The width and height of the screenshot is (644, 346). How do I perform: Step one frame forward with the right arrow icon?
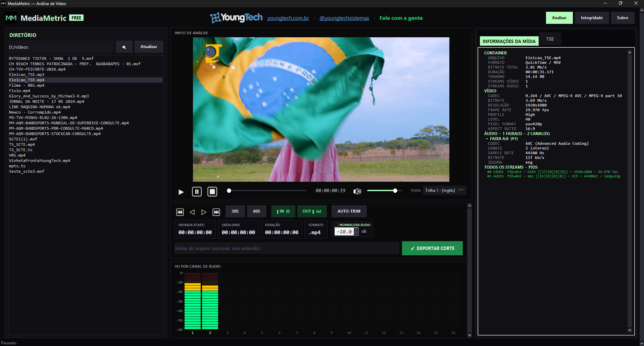click(x=204, y=212)
